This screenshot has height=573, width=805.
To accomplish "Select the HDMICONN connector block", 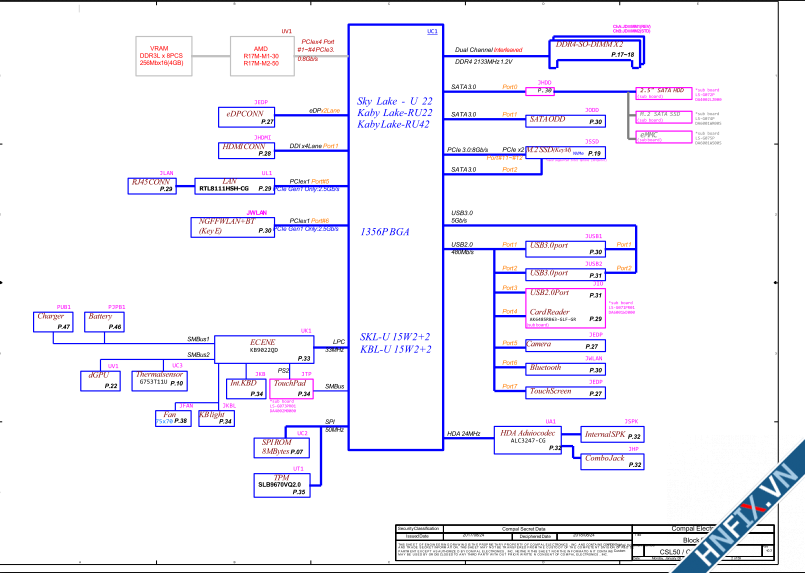I will tap(248, 149).
